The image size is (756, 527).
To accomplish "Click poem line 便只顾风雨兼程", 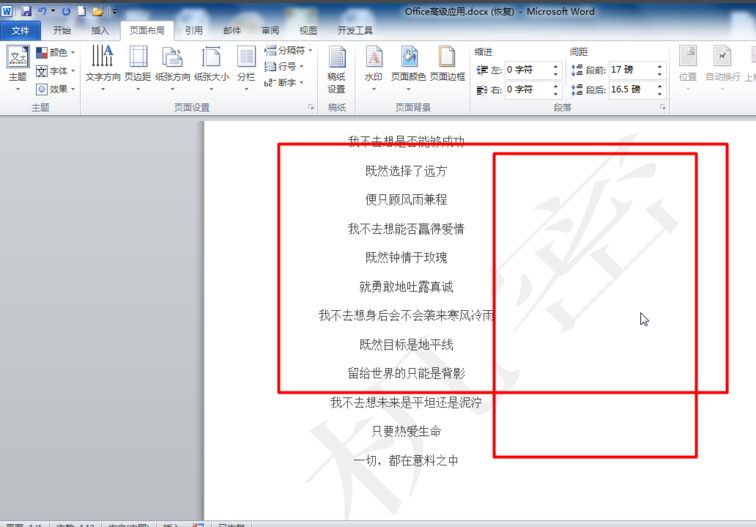I will (406, 200).
